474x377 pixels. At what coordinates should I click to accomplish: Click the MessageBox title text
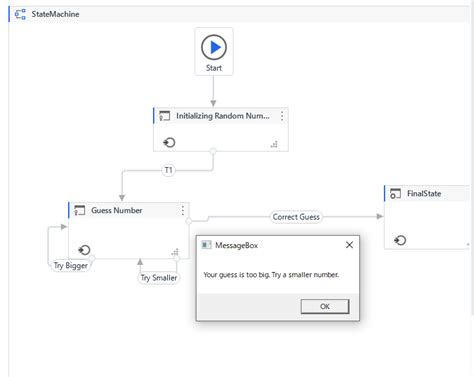tap(236, 245)
